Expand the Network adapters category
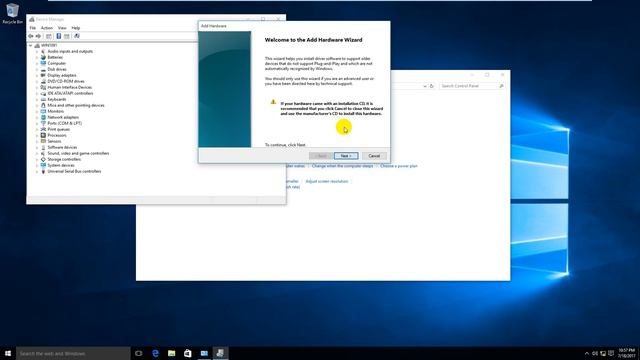The width and height of the screenshot is (640, 360). click(x=37, y=118)
